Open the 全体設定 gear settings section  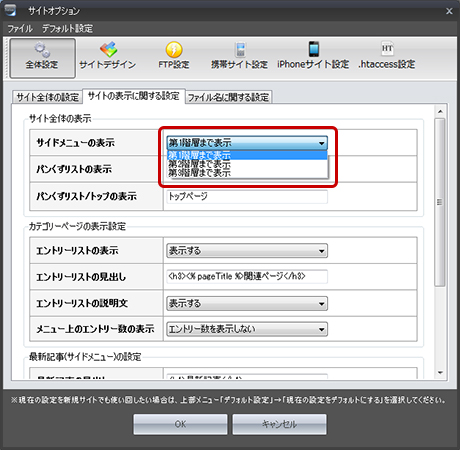[42, 58]
